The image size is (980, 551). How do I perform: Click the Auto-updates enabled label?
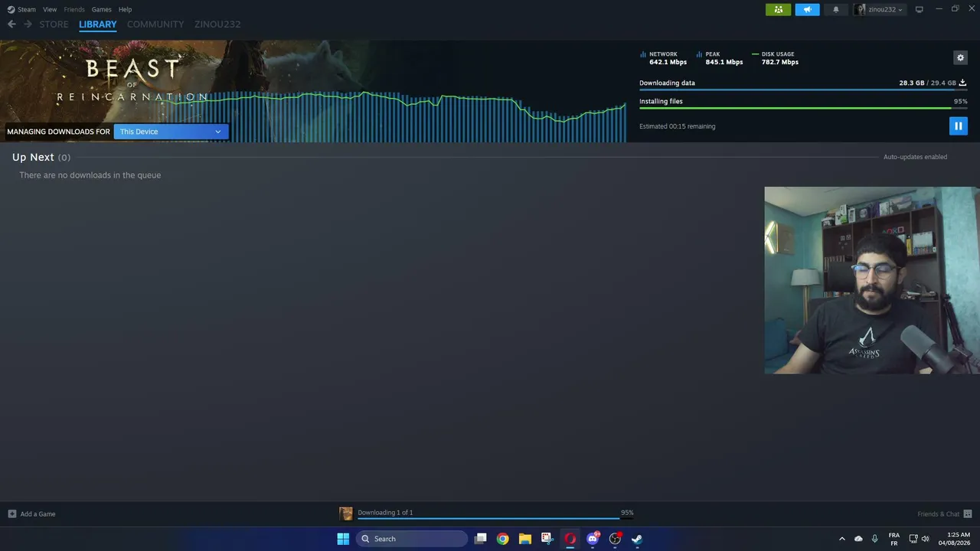click(x=915, y=157)
